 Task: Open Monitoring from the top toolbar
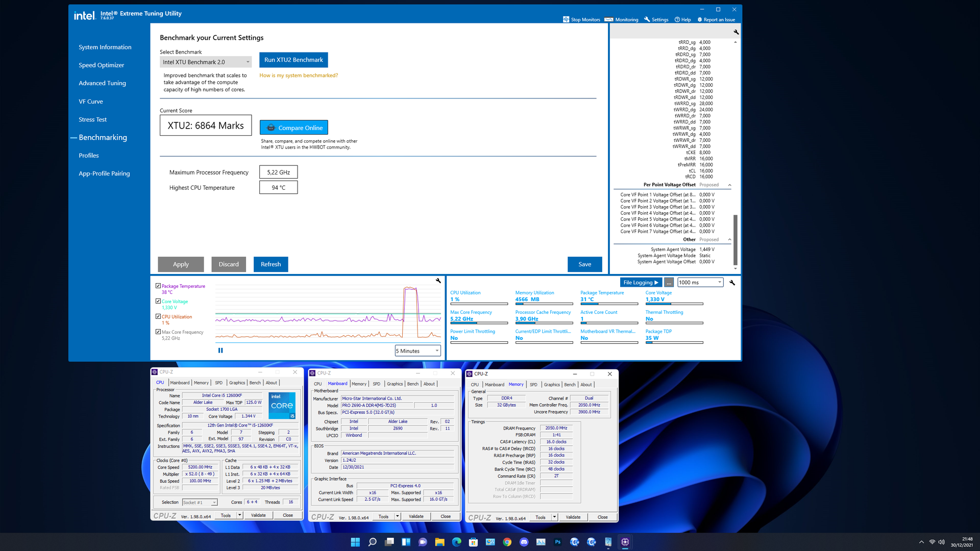point(621,19)
